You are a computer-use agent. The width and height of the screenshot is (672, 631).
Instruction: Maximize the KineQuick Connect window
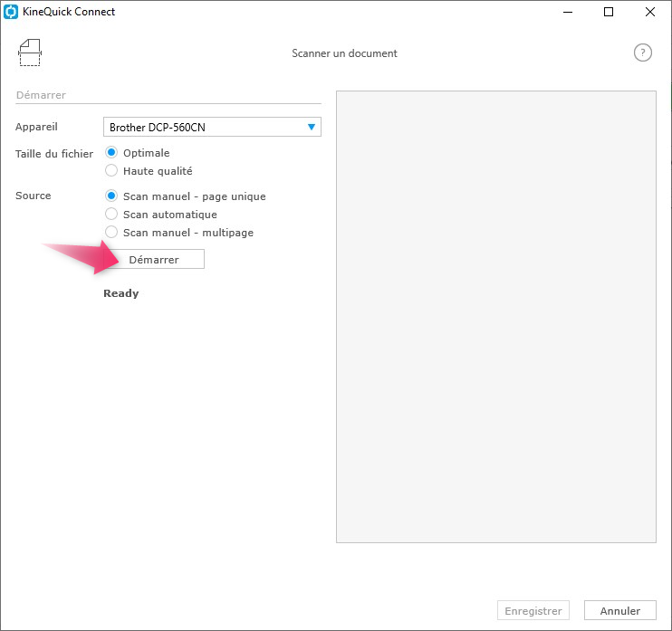608,12
